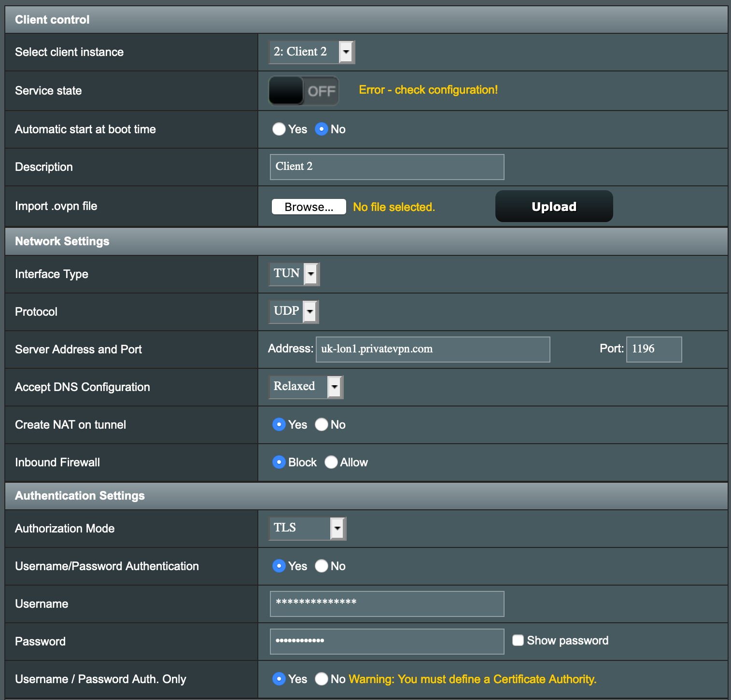Screen dimensions: 731x700
Task: Select Yes for Create NAT on tunnel
Action: (x=279, y=424)
